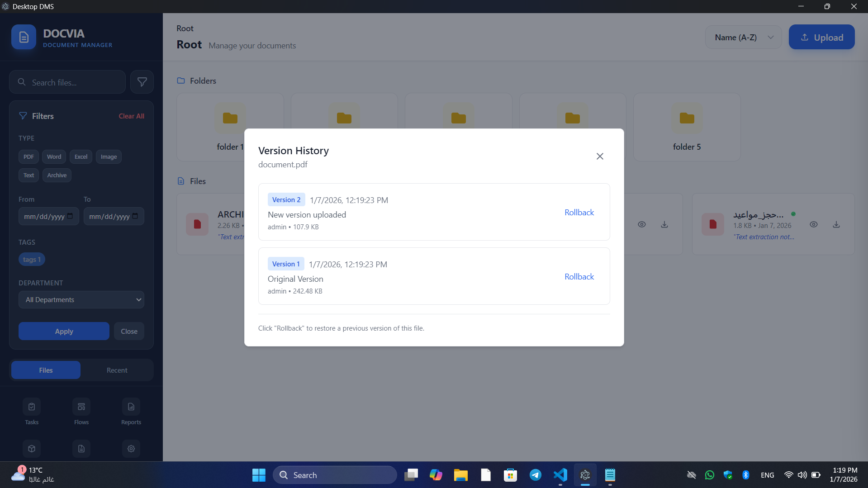The height and width of the screenshot is (488, 868).
Task: Click the filter funnel button beside search
Action: pyautogui.click(x=142, y=82)
